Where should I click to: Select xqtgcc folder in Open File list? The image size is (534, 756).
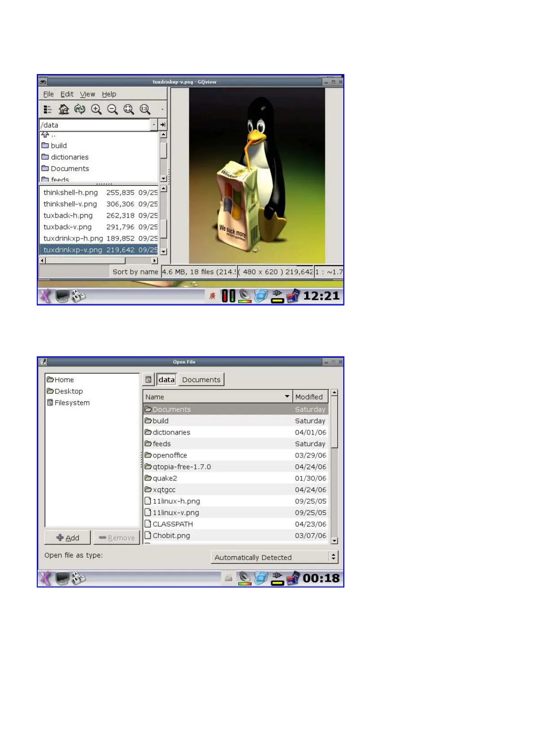click(x=236, y=490)
